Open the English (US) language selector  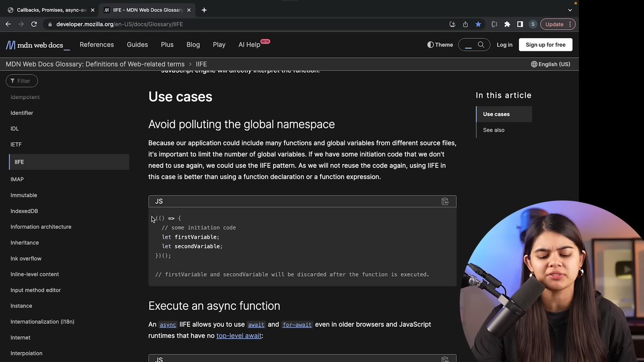(x=551, y=64)
